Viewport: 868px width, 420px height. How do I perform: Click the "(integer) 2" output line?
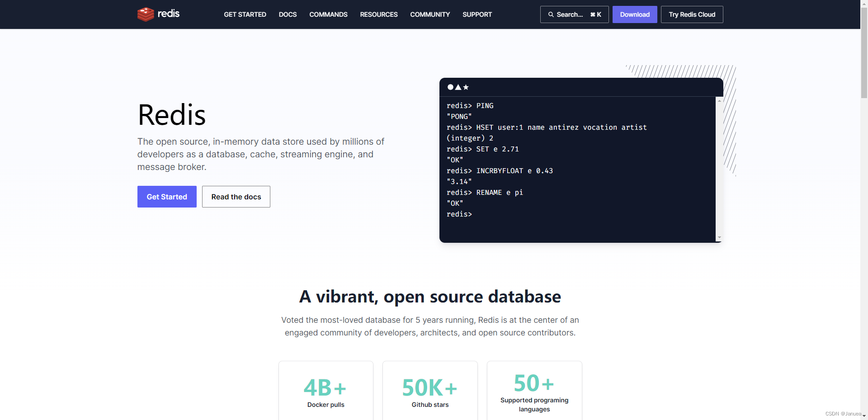(x=470, y=138)
